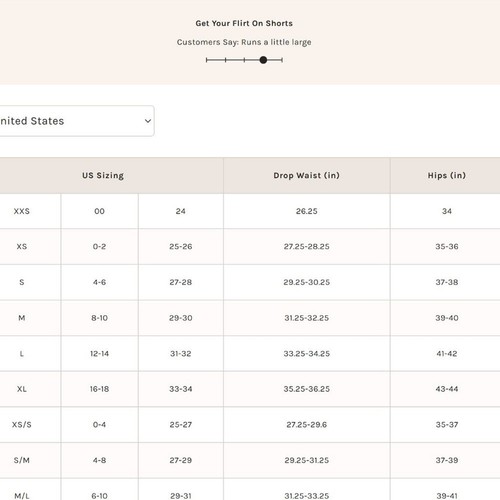Click the '27.25-28.25' drop waist cell
Screen dimensions: 500x500
(x=307, y=247)
